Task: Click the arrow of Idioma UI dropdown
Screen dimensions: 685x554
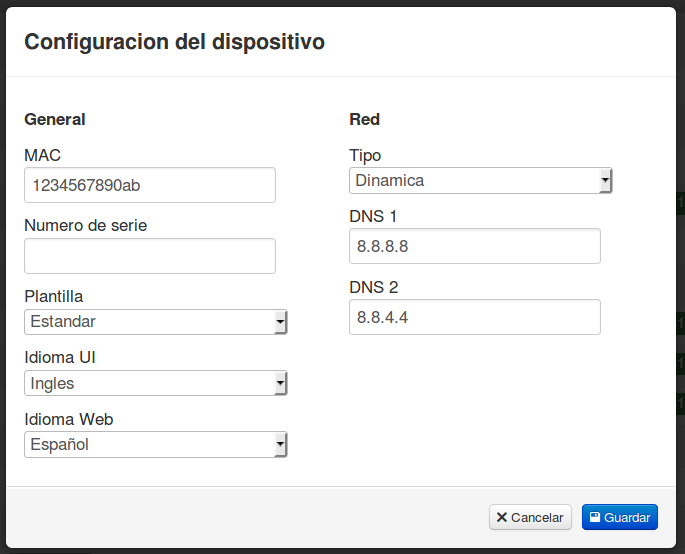Action: (x=280, y=383)
